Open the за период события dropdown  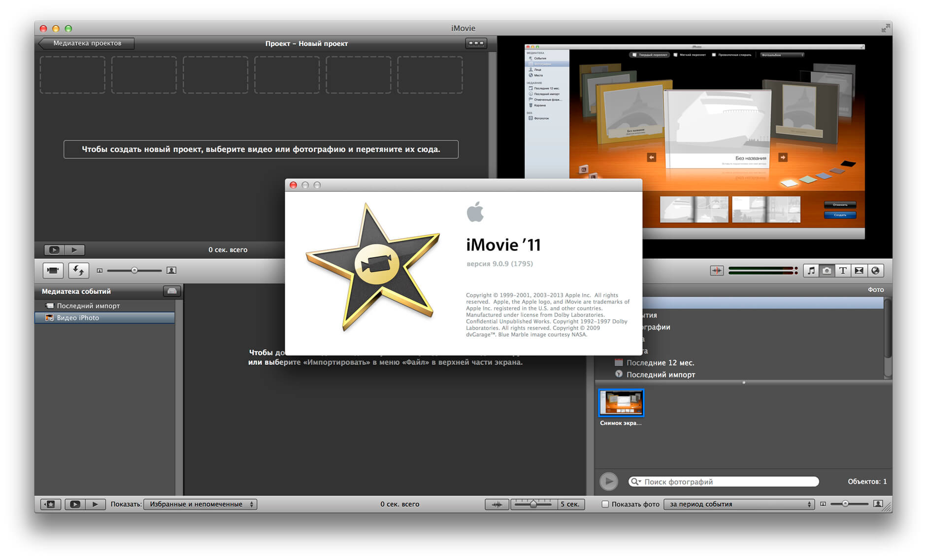click(x=739, y=504)
